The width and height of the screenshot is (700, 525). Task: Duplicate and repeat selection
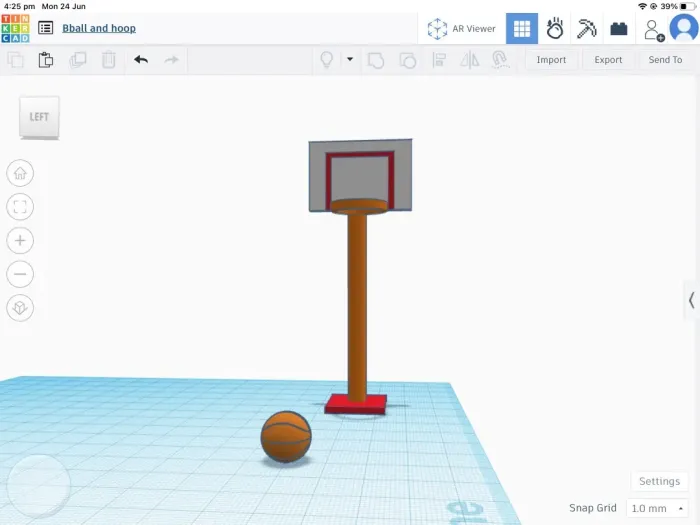tap(78, 59)
